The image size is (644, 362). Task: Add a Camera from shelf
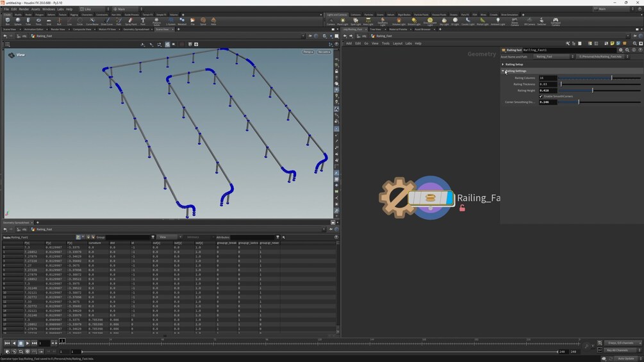(x=331, y=21)
